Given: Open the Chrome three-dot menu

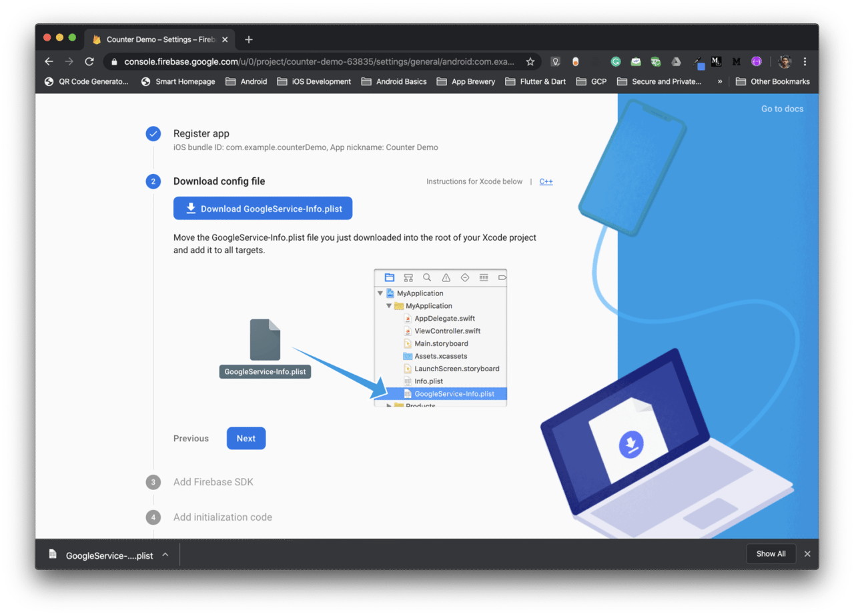Looking at the screenshot, I should (x=805, y=61).
